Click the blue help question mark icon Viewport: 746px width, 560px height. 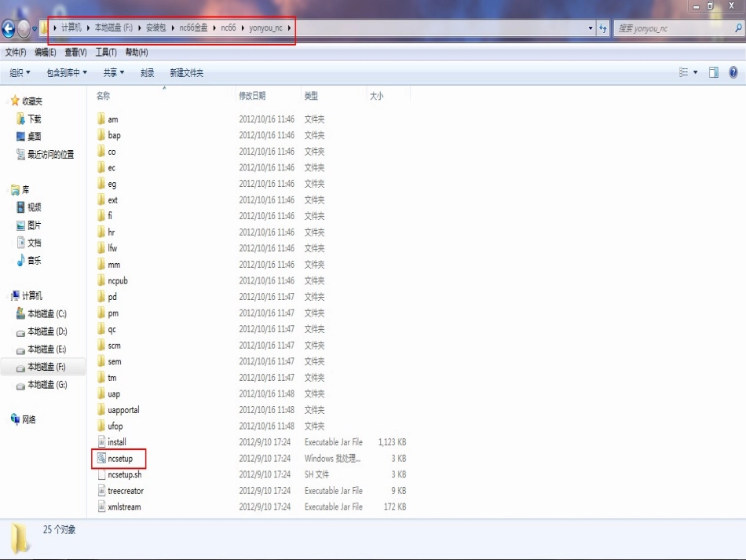[x=733, y=72]
